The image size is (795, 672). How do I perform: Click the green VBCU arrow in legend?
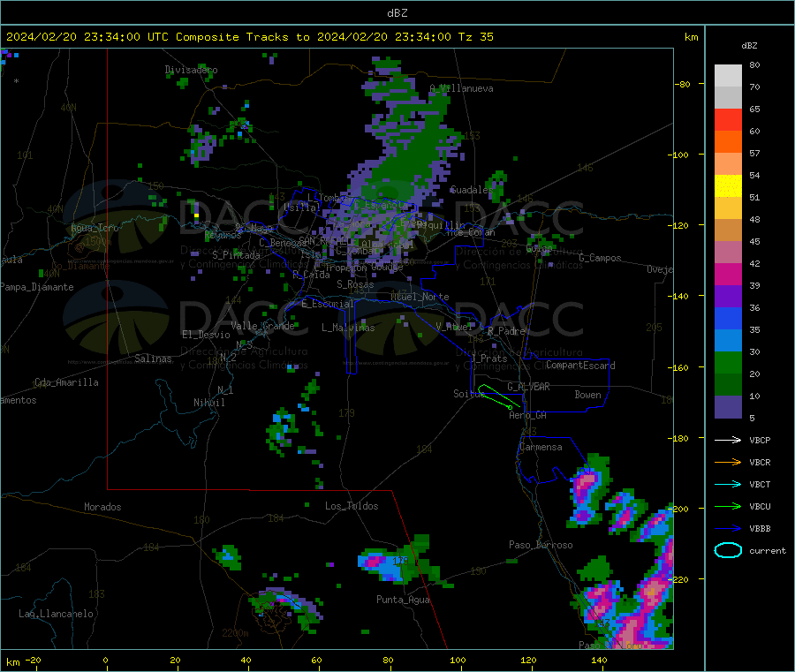(x=728, y=506)
